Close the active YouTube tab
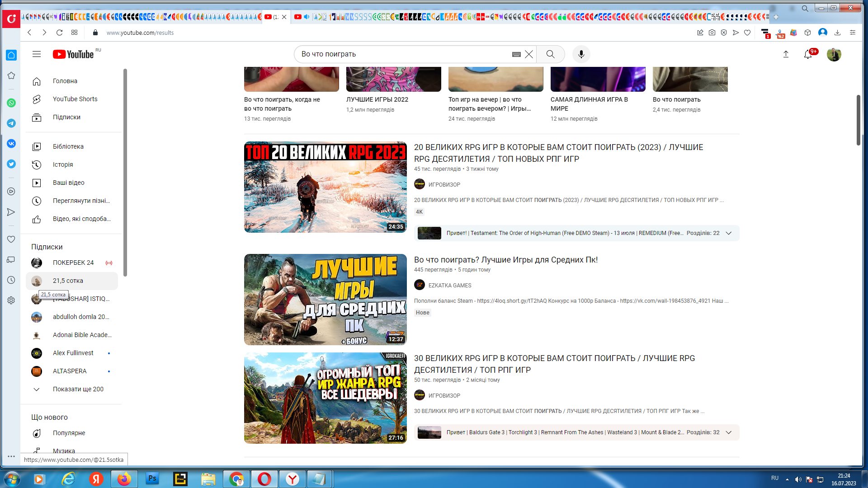 pos(284,17)
